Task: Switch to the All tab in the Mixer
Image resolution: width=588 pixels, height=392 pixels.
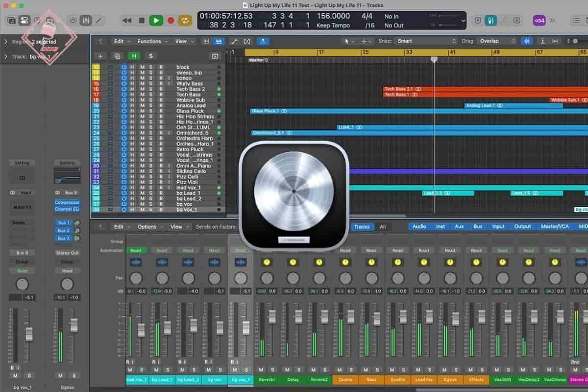Action: [x=383, y=226]
